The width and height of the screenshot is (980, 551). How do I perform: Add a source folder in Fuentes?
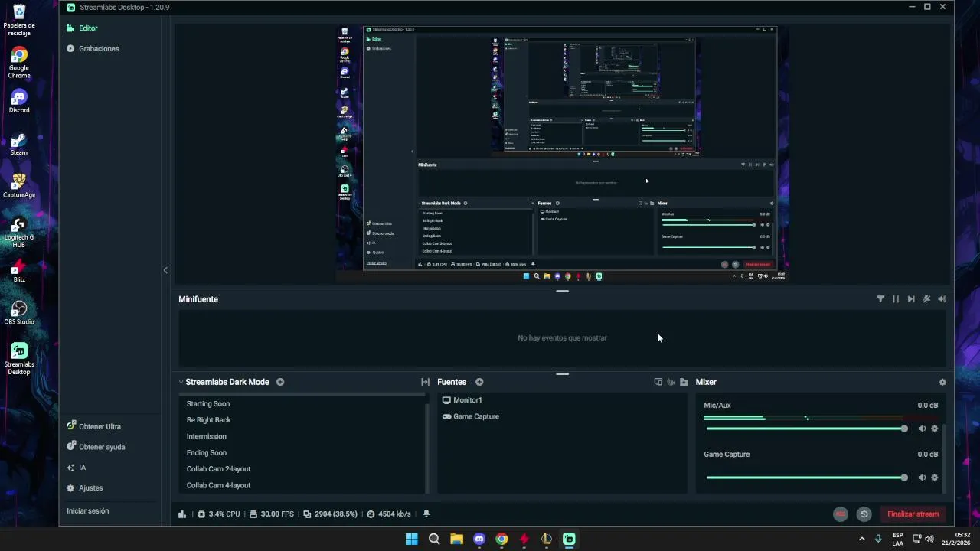(x=684, y=382)
